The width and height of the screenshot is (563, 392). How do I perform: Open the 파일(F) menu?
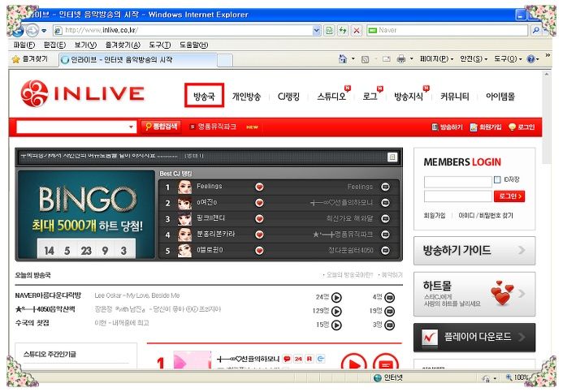click(x=24, y=45)
